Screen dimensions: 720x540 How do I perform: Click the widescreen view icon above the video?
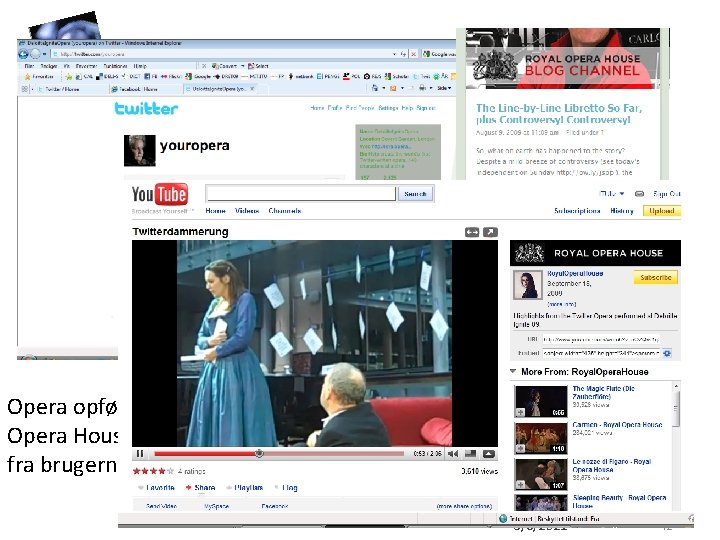[x=472, y=232]
